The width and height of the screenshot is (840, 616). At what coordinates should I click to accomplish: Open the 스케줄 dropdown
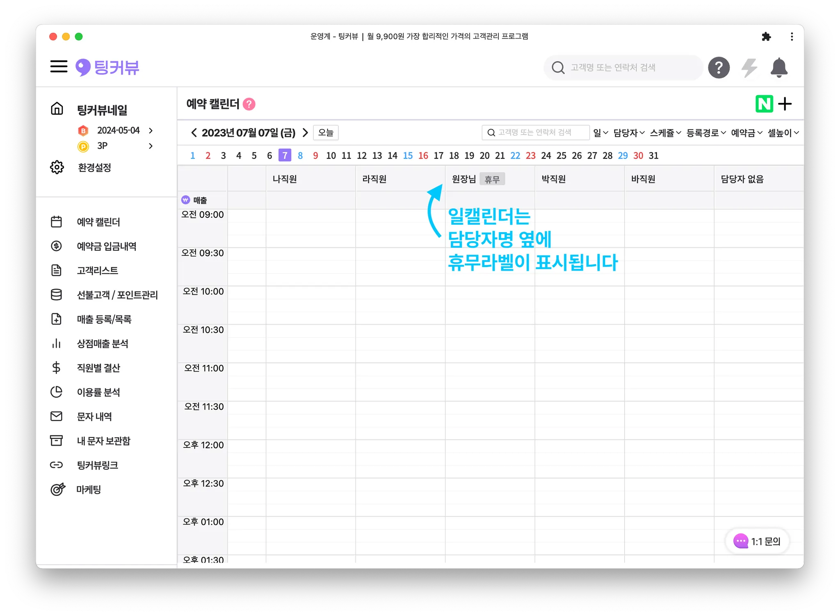point(665,133)
